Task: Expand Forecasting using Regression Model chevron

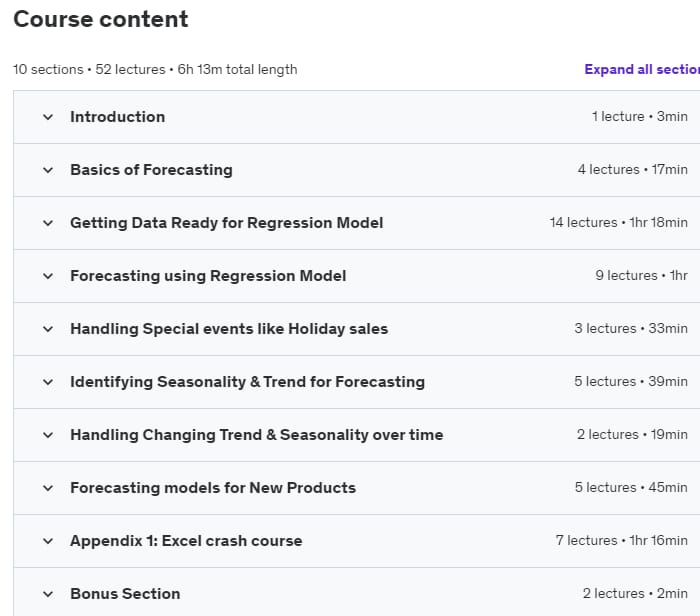Action: [48, 276]
